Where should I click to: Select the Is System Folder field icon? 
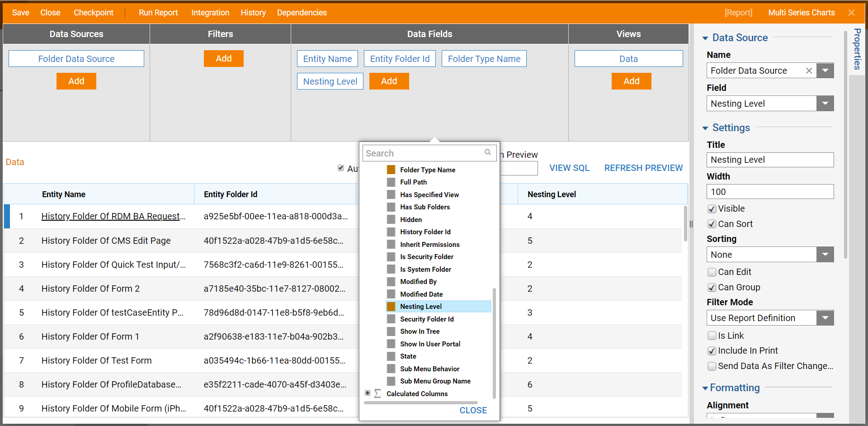pos(391,269)
